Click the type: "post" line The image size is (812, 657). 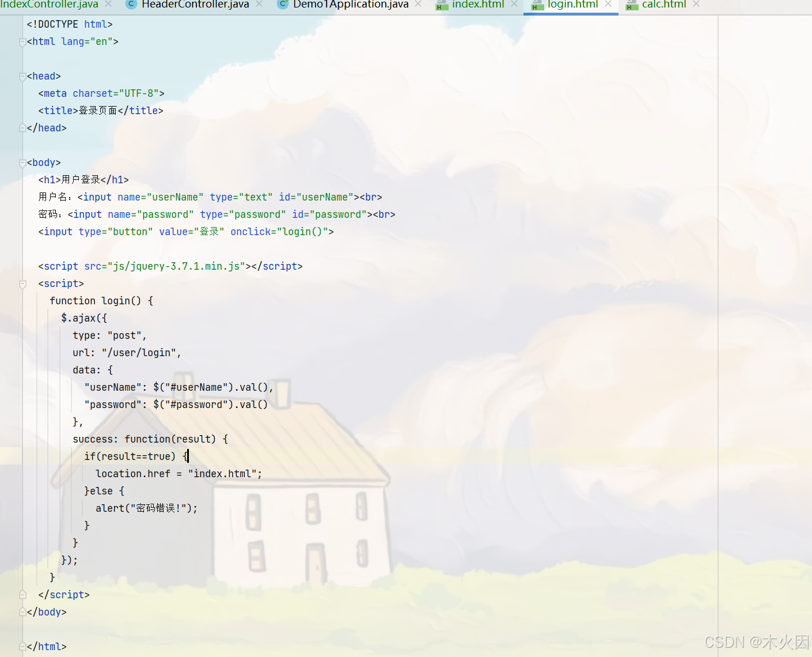pos(109,335)
